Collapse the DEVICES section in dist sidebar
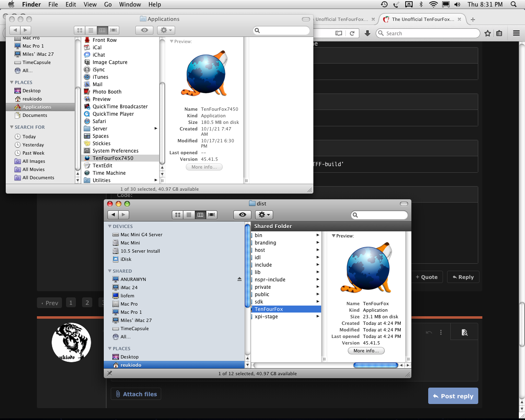 pos(110,226)
